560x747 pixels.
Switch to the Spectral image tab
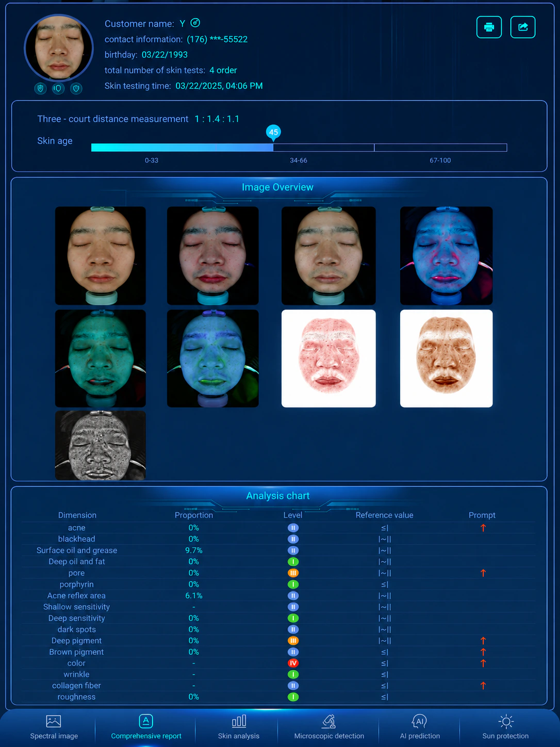coord(54,727)
